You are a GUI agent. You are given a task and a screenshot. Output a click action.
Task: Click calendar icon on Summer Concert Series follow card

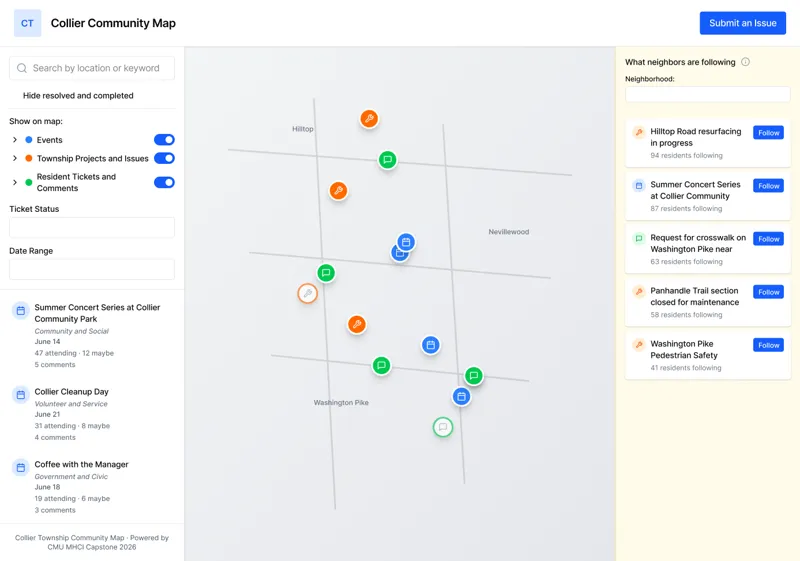click(639, 185)
